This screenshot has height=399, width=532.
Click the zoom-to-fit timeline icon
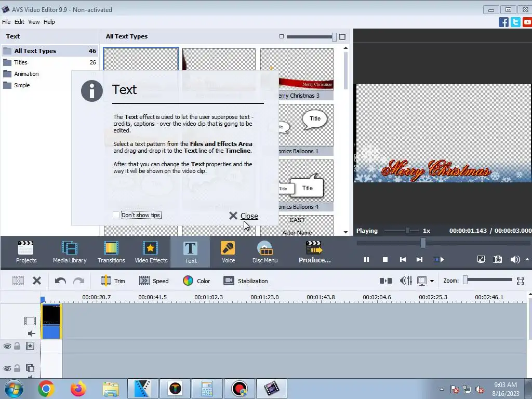pyautogui.click(x=521, y=281)
